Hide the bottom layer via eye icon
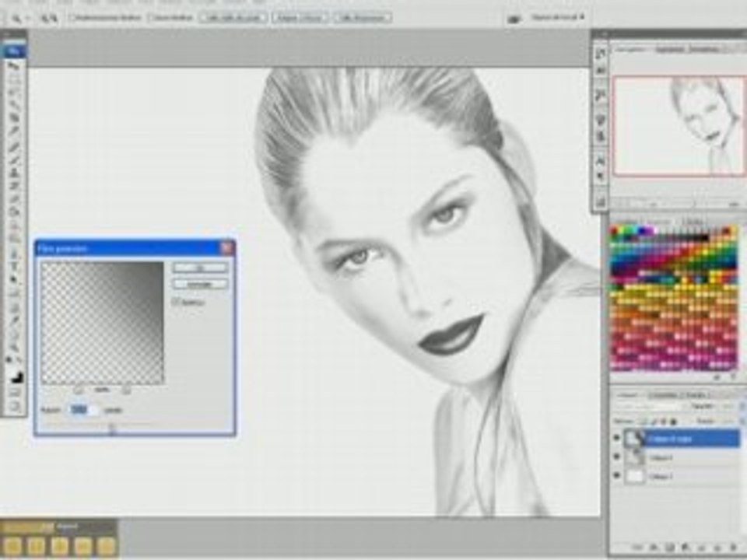The height and width of the screenshot is (560, 747). click(617, 476)
